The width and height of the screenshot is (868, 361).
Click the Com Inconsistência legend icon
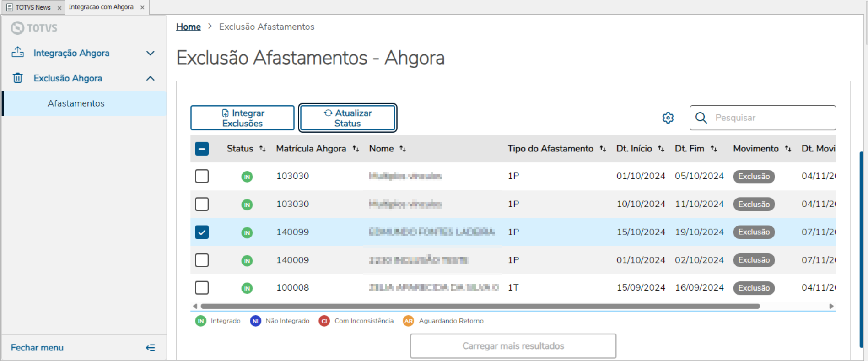(324, 321)
